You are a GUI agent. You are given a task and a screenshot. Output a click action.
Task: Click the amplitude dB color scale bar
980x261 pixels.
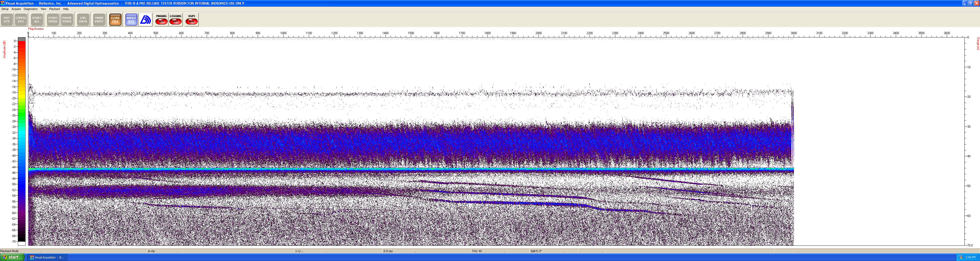point(22,141)
